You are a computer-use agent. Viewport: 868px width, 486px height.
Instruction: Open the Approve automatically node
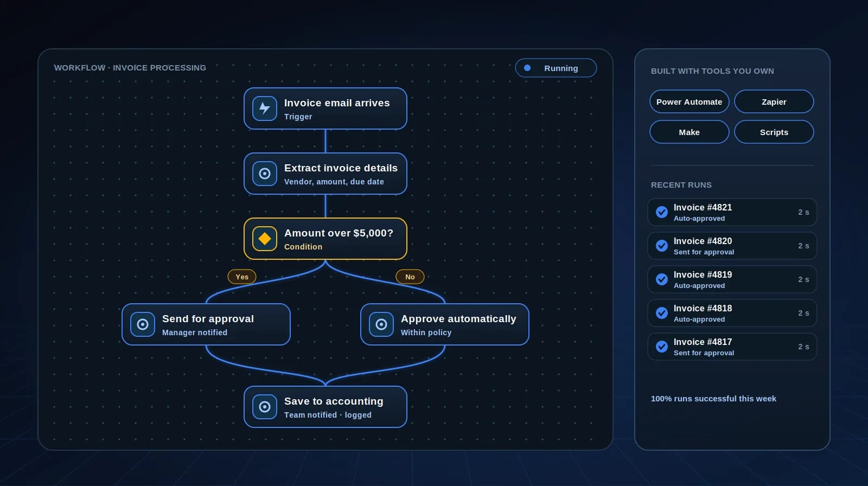tap(445, 324)
